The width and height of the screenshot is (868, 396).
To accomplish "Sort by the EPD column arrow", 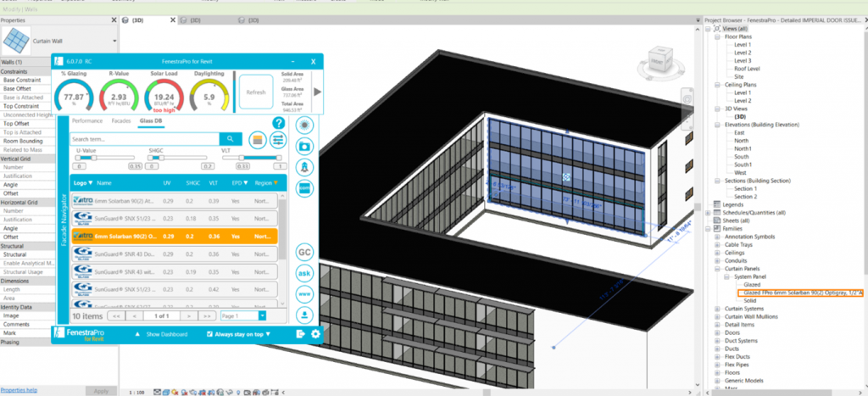I will coord(246,183).
